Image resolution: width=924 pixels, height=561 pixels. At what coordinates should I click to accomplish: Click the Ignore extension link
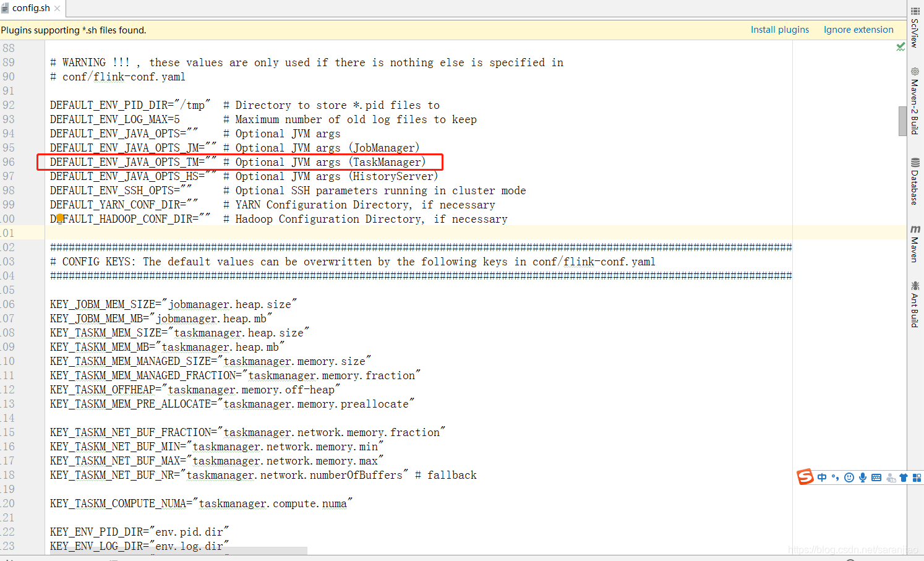(858, 29)
